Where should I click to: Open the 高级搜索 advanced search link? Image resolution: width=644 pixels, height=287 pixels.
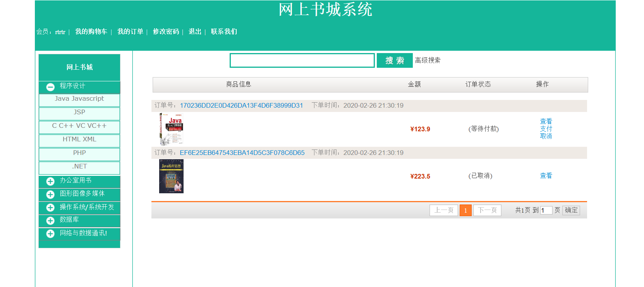(x=428, y=60)
